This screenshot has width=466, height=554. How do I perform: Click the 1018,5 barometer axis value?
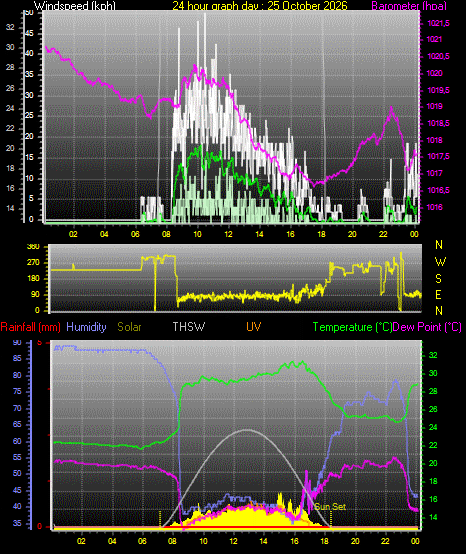pos(438,124)
